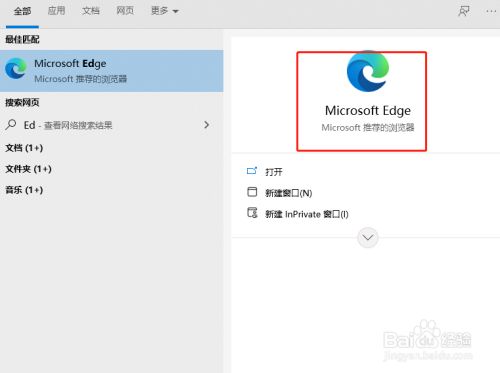
Task: Open the 音乐 (1+) results group
Action: click(24, 190)
